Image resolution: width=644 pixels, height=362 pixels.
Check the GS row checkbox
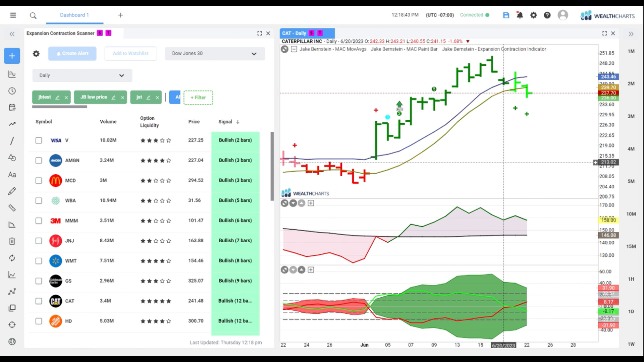39,281
